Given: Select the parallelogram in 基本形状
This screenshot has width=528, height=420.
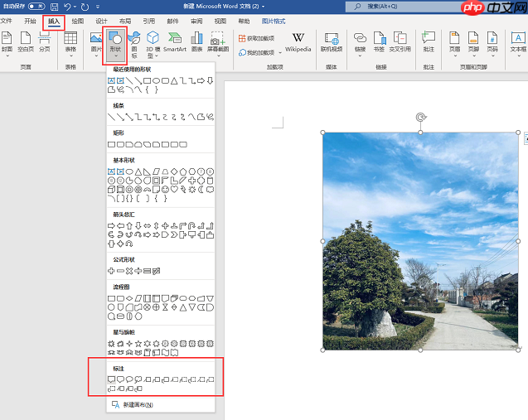Looking at the screenshot, I should click(156, 171).
